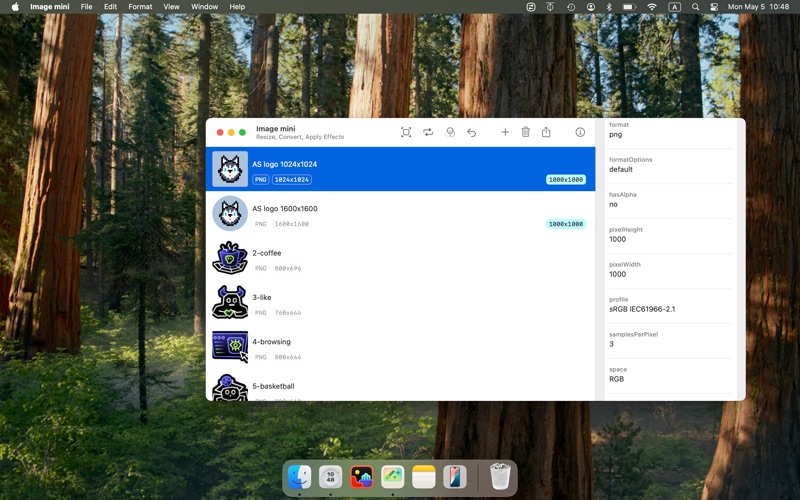Click the trash delete icon in toolbar
This screenshot has width=800, height=500.
tap(526, 132)
